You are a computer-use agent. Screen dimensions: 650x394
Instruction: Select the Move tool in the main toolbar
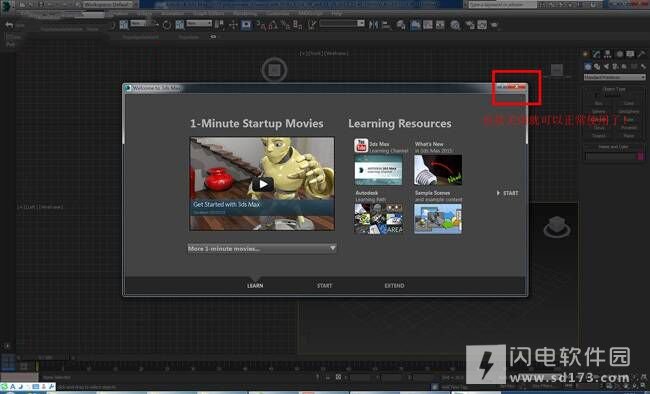tap(233, 25)
